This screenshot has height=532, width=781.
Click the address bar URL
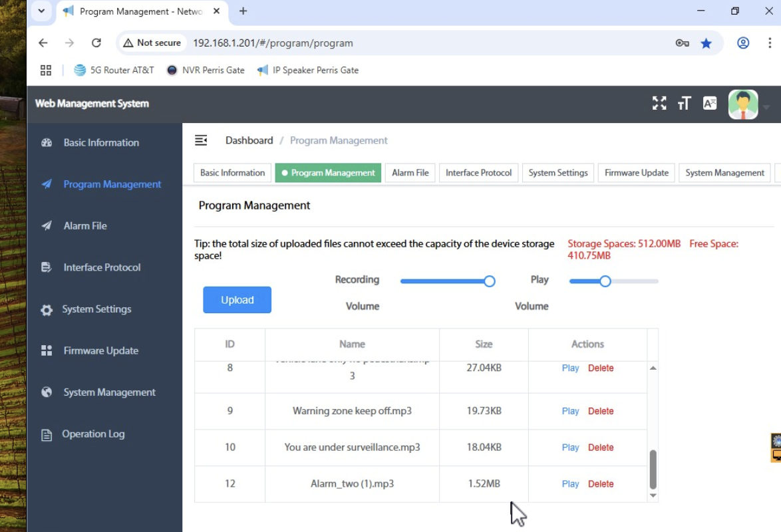coord(273,43)
